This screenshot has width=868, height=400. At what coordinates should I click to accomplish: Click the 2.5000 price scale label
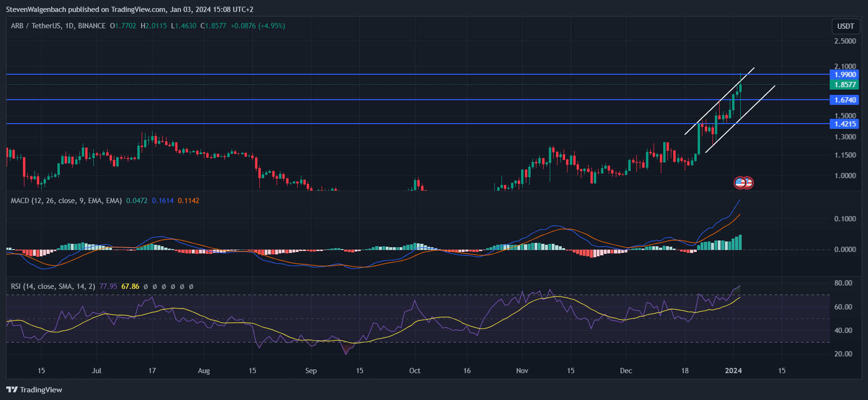coord(845,41)
